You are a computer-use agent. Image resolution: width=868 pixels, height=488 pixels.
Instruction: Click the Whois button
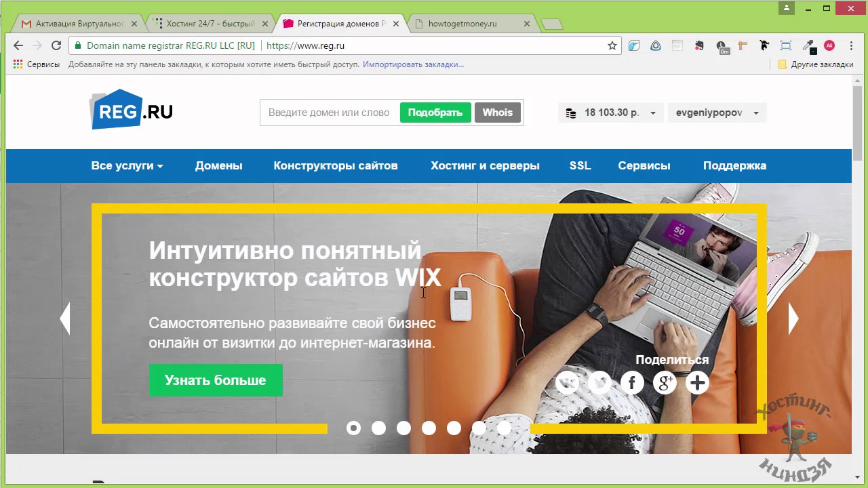pos(498,113)
